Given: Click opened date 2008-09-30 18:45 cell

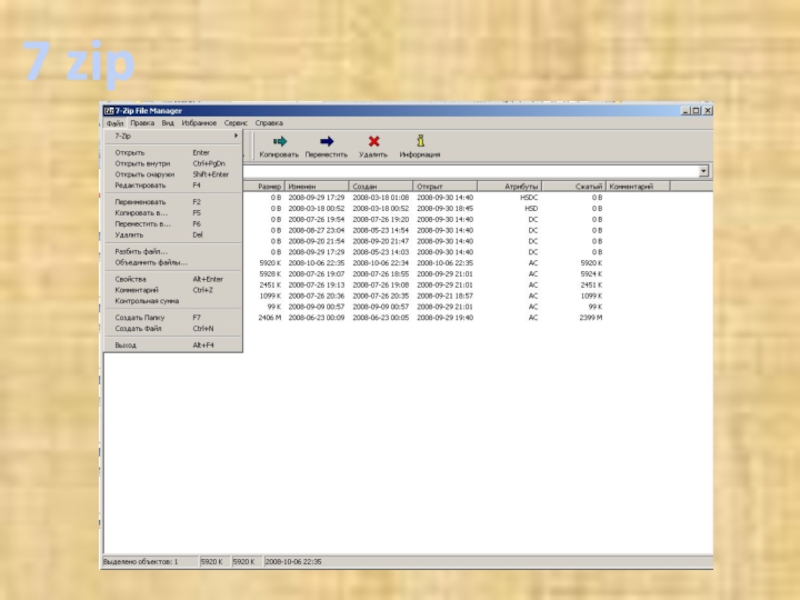Looking at the screenshot, I should point(445,208).
